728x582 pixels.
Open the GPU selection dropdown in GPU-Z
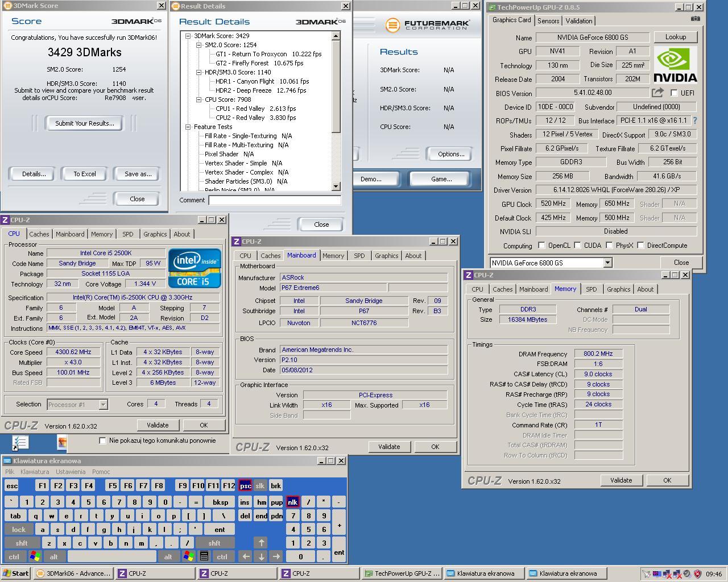pos(607,263)
